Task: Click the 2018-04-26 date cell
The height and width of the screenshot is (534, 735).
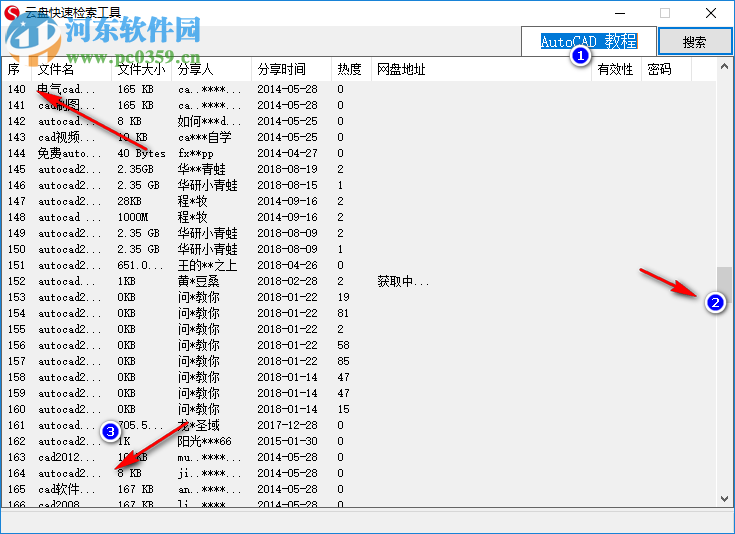Action: point(287,265)
